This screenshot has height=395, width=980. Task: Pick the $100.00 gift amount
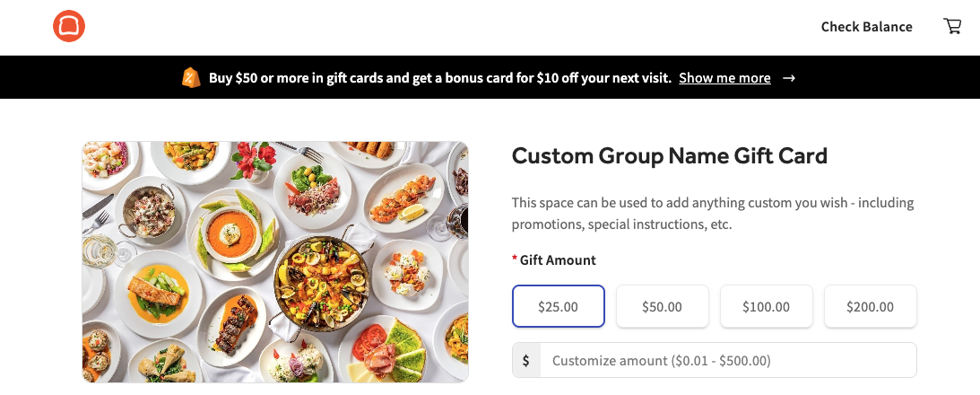(x=766, y=306)
